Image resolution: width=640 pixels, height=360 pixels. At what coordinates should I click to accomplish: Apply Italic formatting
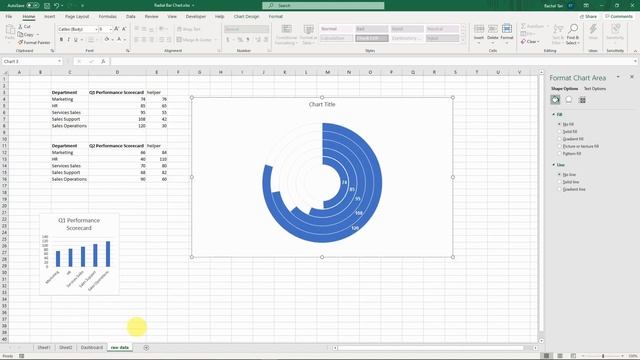point(68,40)
